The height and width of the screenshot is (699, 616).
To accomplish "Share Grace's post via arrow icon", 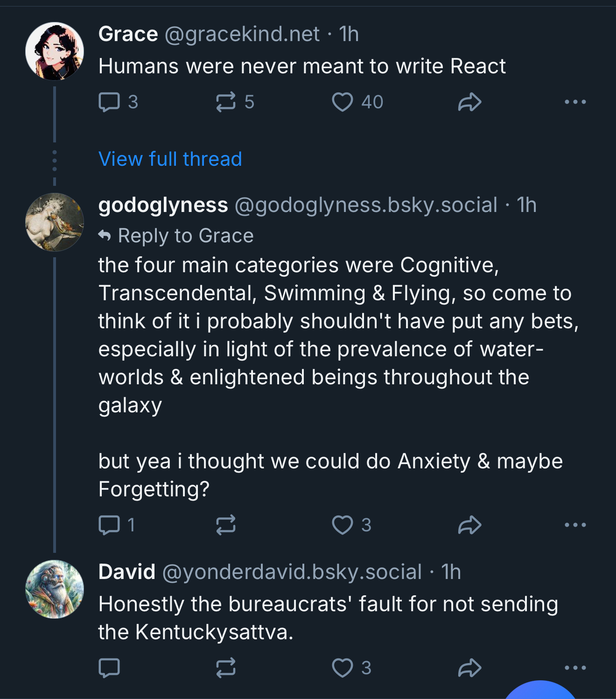I will coord(469,102).
